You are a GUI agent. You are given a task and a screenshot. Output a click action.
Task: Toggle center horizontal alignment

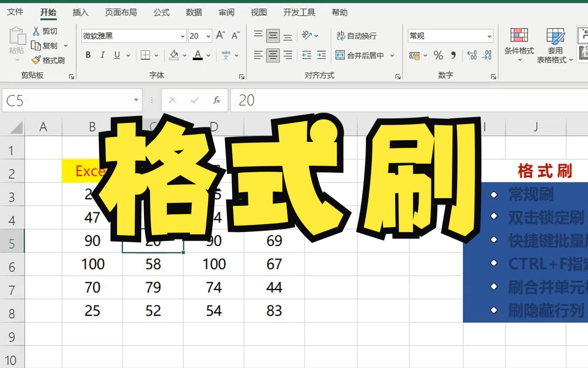[x=273, y=55]
